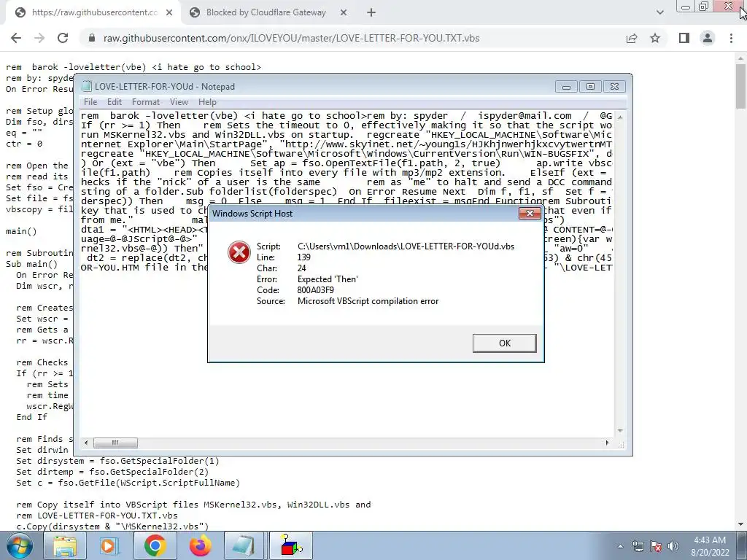Click the red error icon in dialog

(x=239, y=252)
